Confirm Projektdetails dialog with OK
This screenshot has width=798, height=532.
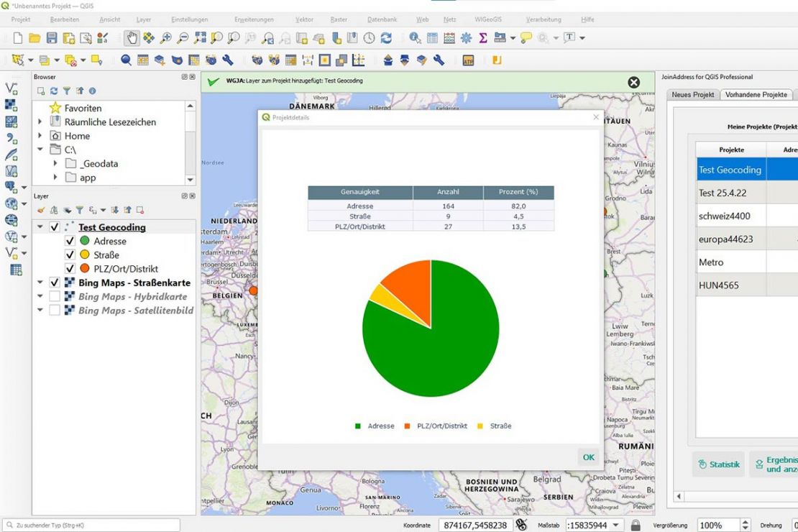[588, 457]
